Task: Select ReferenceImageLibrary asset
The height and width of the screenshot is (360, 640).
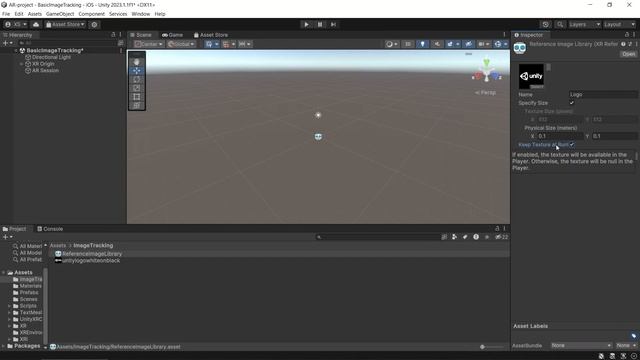Action: 92,254
